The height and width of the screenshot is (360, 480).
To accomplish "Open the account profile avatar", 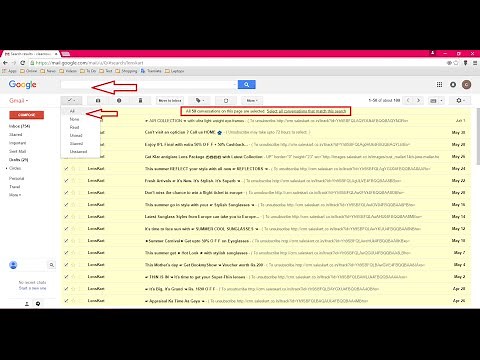I will (x=467, y=85).
